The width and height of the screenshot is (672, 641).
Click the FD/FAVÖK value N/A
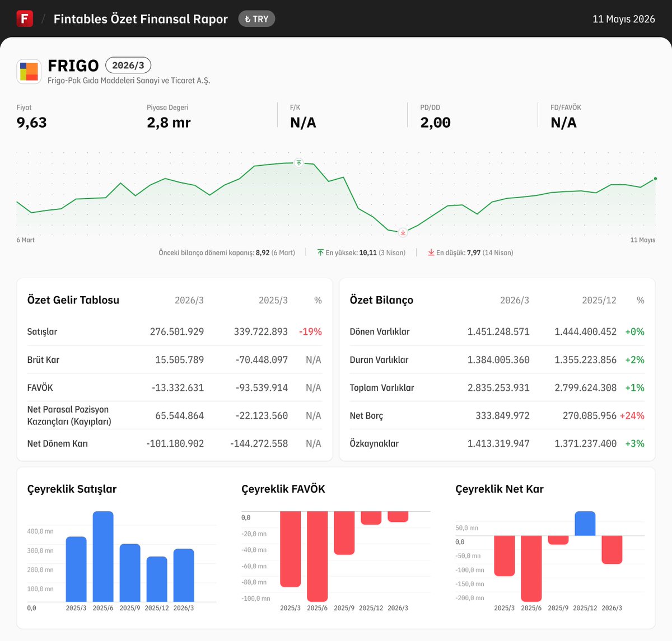(563, 123)
